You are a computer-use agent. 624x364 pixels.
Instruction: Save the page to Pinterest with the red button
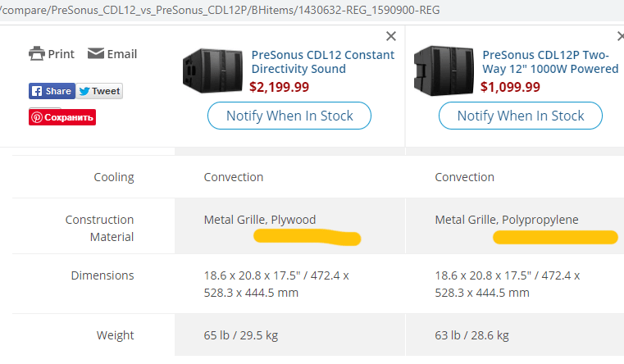pos(62,117)
